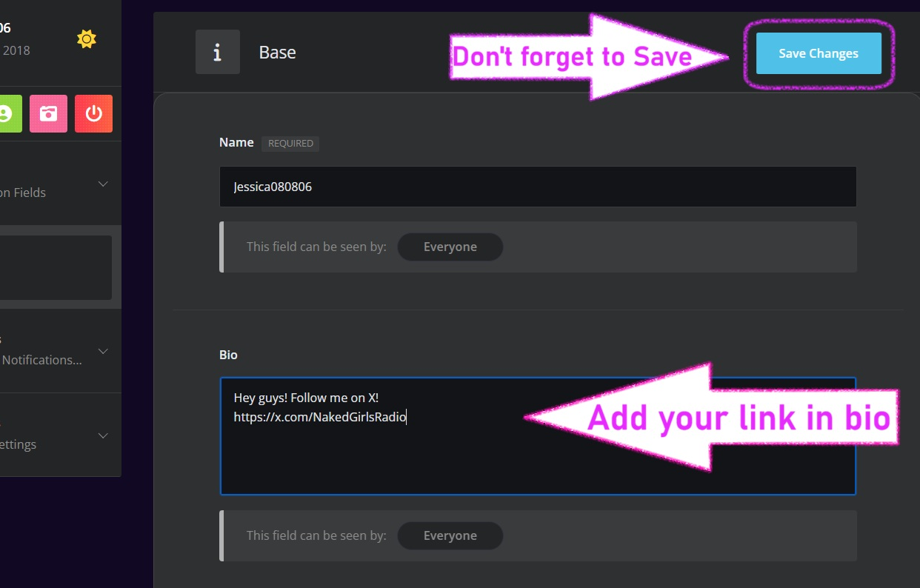Click the red power logout icon
The width and height of the screenshot is (920, 588).
[x=93, y=113]
